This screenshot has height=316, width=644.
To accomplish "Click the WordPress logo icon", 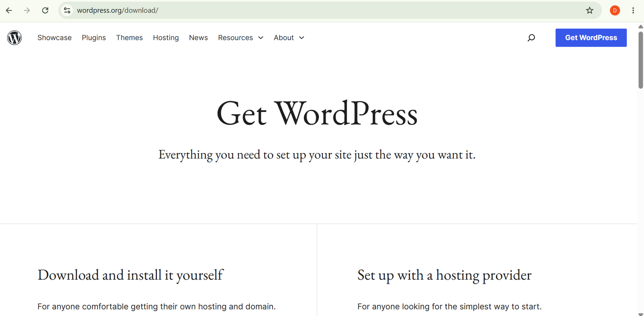I will pos(14,37).
